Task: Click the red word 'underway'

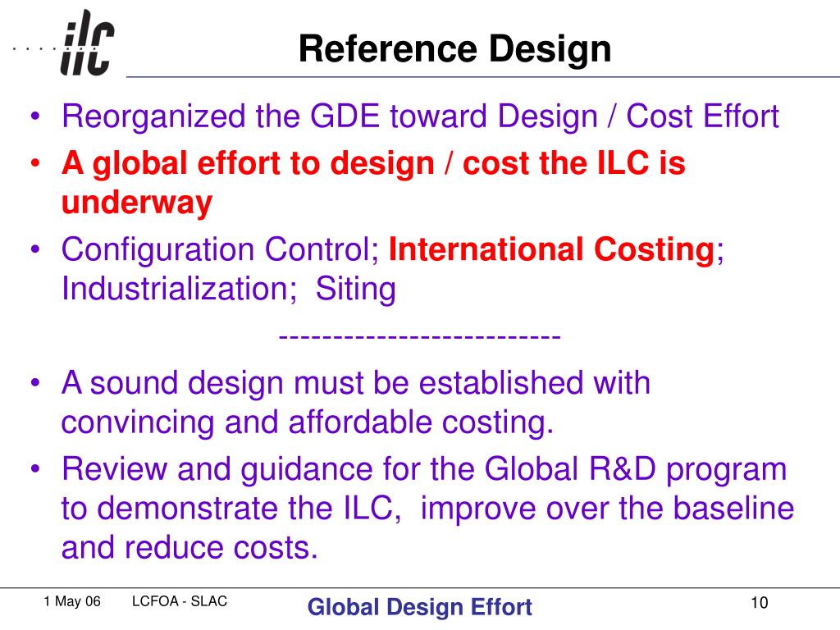Action: tap(137, 203)
